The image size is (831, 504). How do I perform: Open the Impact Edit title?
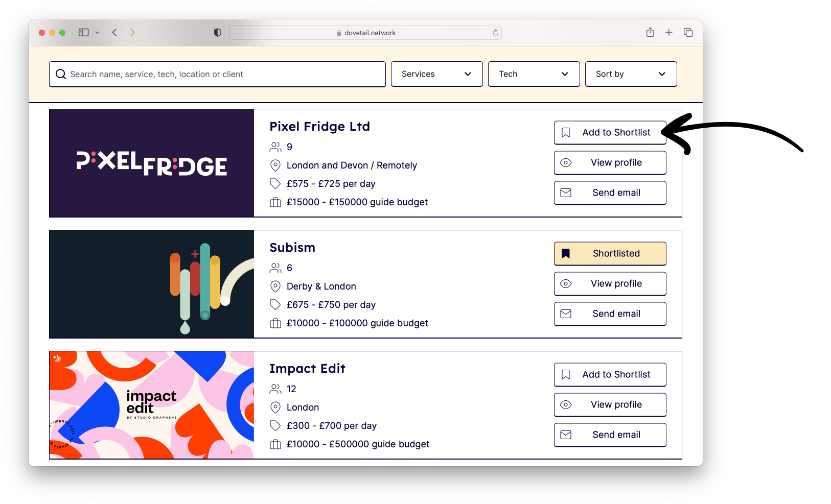click(307, 368)
